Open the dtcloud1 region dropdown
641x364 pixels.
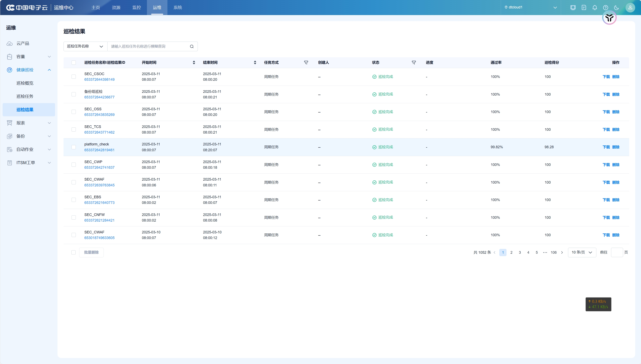click(531, 7)
